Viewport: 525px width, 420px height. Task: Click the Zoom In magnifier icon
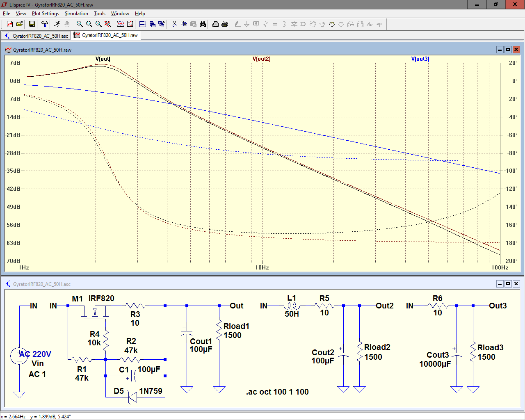pos(80,24)
